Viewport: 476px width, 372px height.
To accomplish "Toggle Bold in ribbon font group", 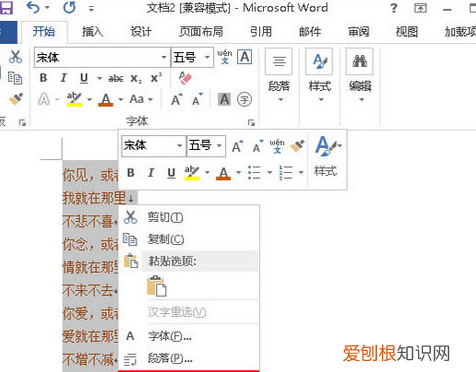I will click(43, 78).
